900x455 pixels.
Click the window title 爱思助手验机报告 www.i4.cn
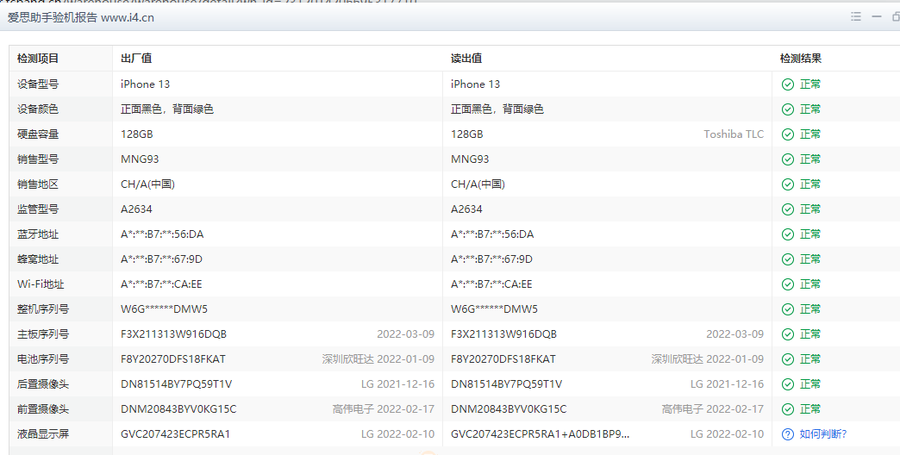[81, 17]
